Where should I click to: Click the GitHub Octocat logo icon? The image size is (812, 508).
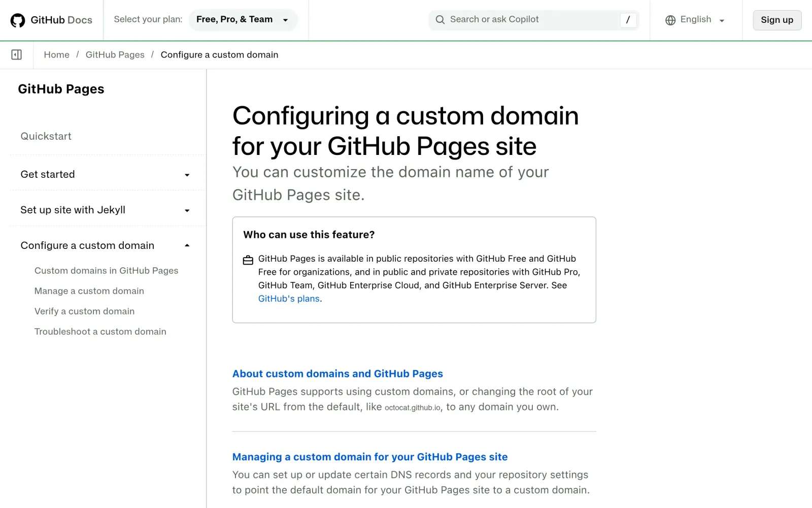click(18, 20)
